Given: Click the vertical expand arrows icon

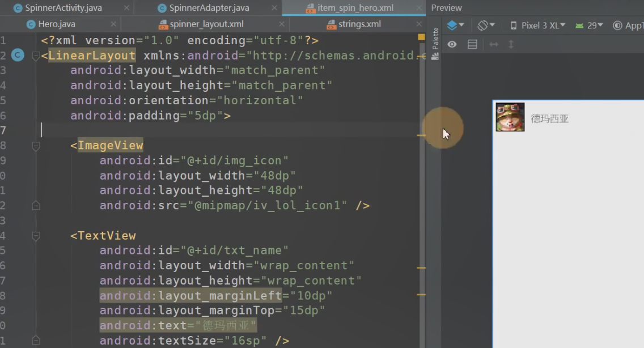Looking at the screenshot, I should tap(511, 44).
